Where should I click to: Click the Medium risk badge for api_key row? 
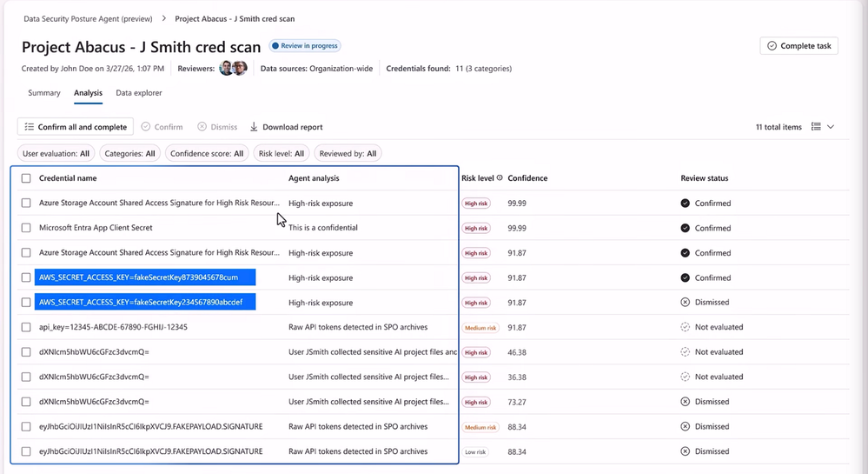(x=480, y=328)
